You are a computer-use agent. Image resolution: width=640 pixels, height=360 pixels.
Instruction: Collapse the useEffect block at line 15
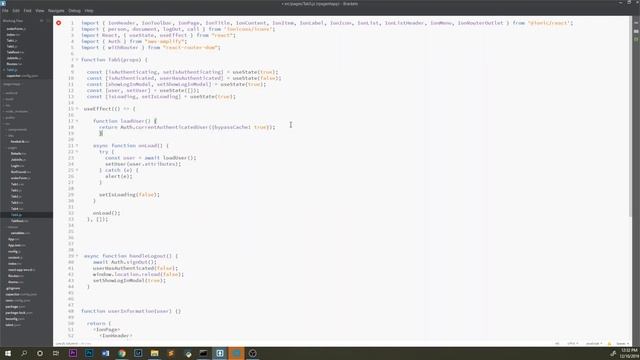pyautogui.click(x=77, y=109)
